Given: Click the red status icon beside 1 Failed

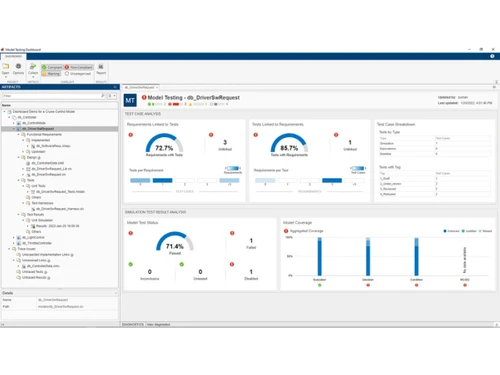Looking at the screenshot, I should click(x=232, y=233).
